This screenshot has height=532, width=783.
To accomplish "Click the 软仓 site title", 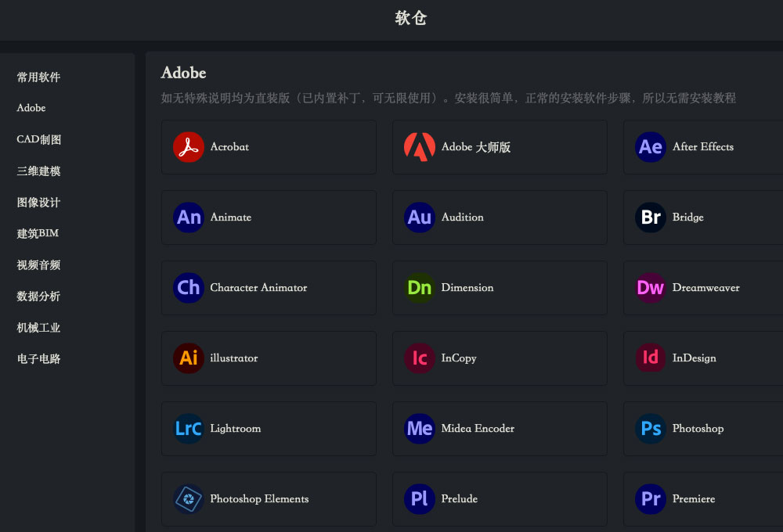I will point(410,18).
